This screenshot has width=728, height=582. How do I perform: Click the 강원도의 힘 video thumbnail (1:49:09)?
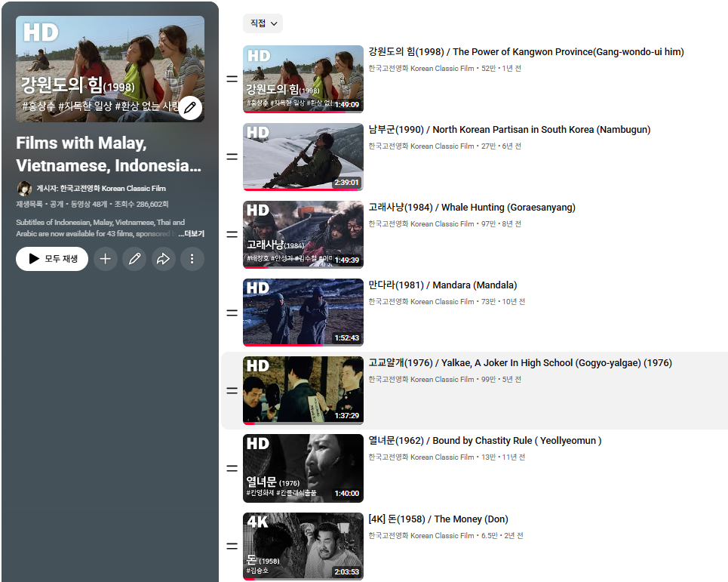click(303, 79)
